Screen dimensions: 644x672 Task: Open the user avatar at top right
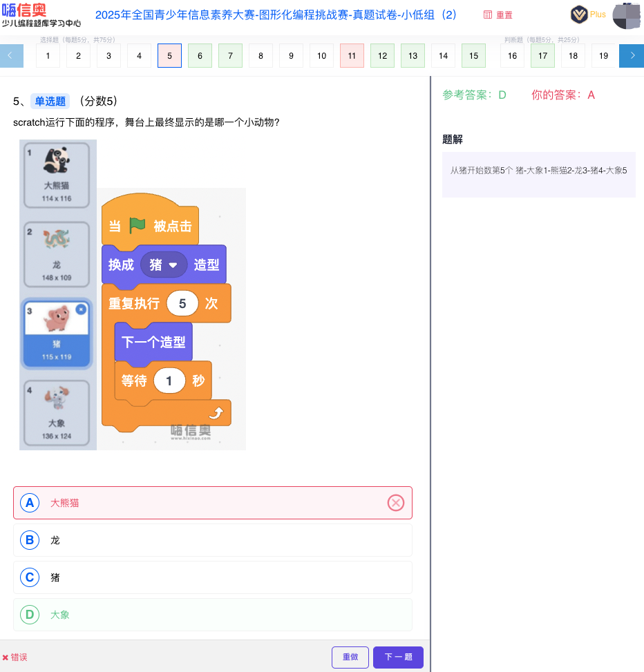point(627,16)
